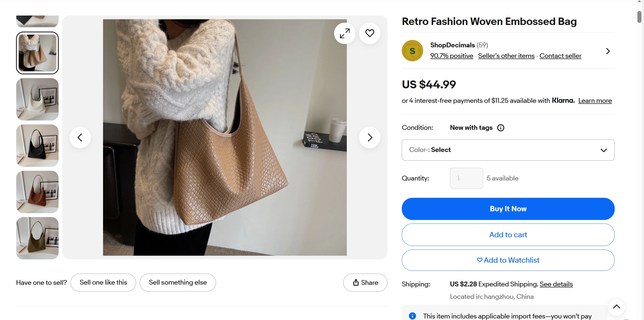Open seller details with the right chevron

click(x=608, y=51)
